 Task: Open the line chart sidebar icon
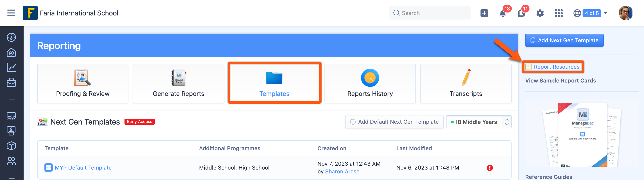click(x=11, y=67)
